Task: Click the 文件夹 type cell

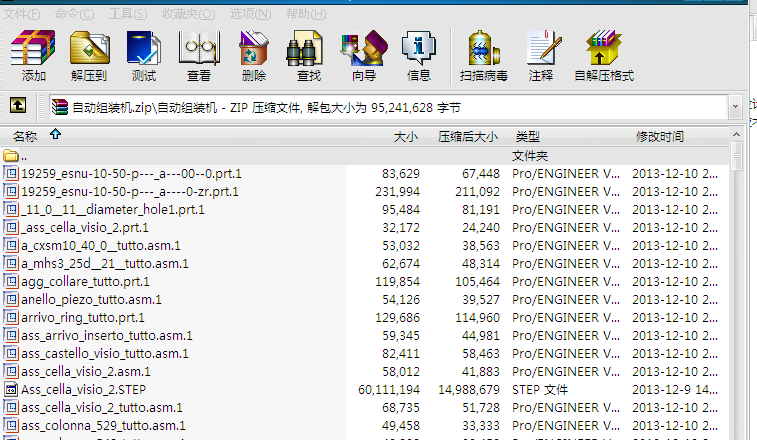Action: point(530,156)
